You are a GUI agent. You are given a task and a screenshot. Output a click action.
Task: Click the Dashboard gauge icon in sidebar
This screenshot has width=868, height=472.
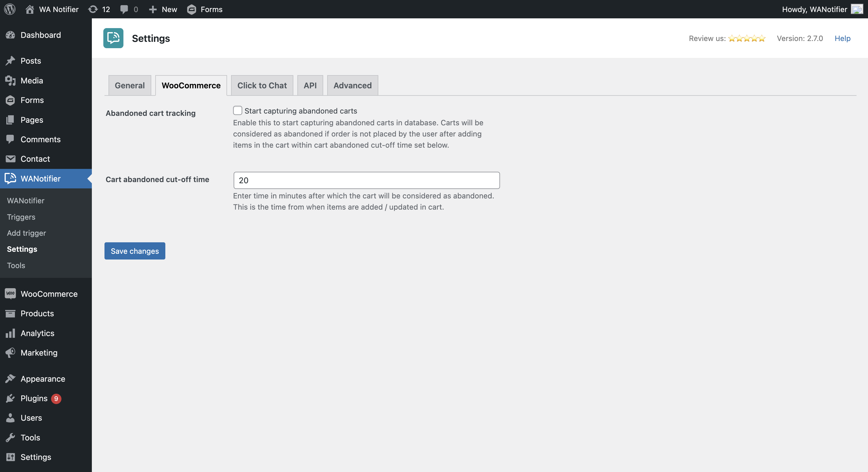coord(10,35)
